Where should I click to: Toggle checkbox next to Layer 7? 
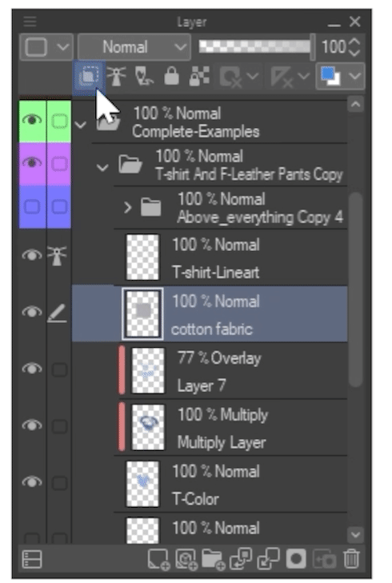pyautogui.click(x=59, y=369)
